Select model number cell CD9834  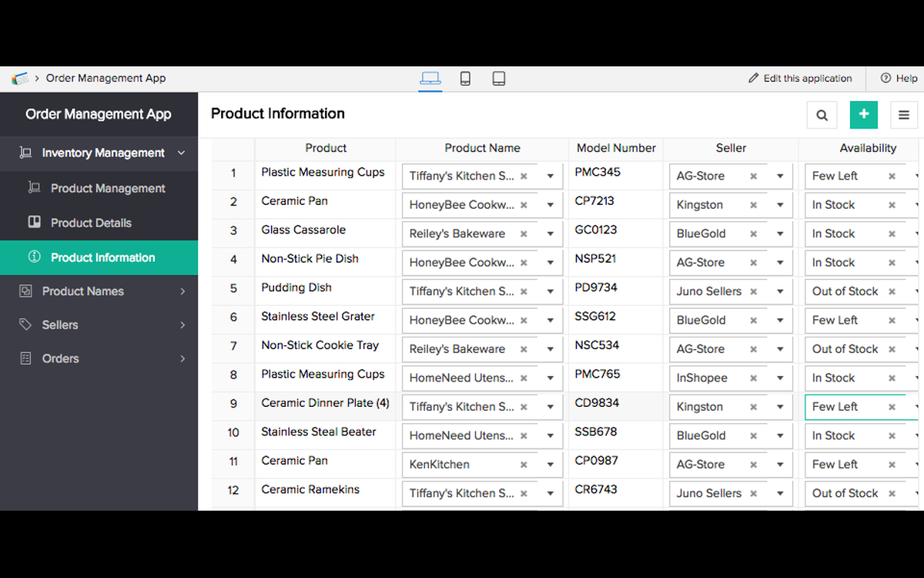597,403
